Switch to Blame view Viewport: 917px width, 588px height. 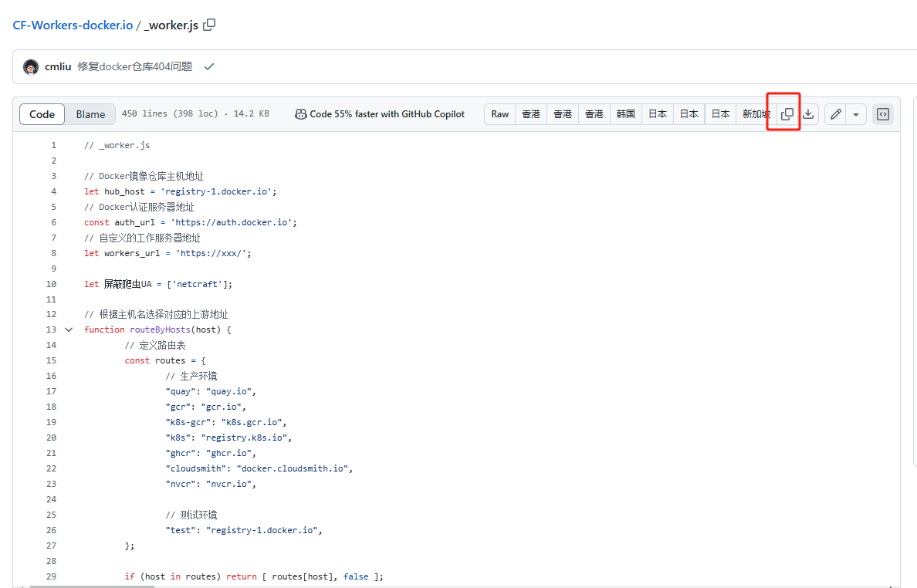pos(90,114)
